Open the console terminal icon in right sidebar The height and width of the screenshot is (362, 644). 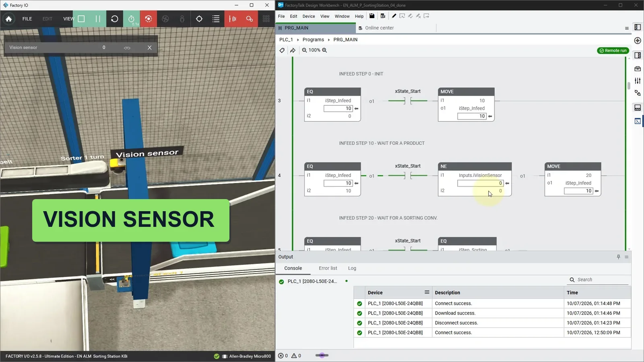click(638, 121)
